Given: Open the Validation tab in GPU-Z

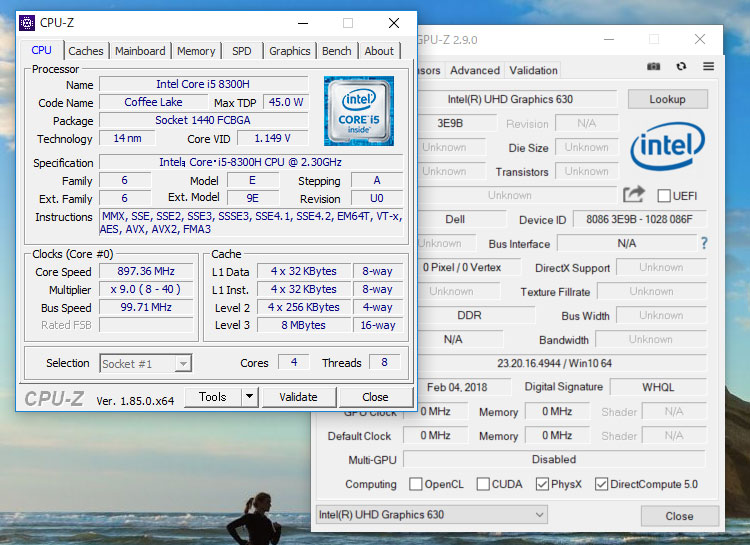Looking at the screenshot, I should tap(533, 70).
